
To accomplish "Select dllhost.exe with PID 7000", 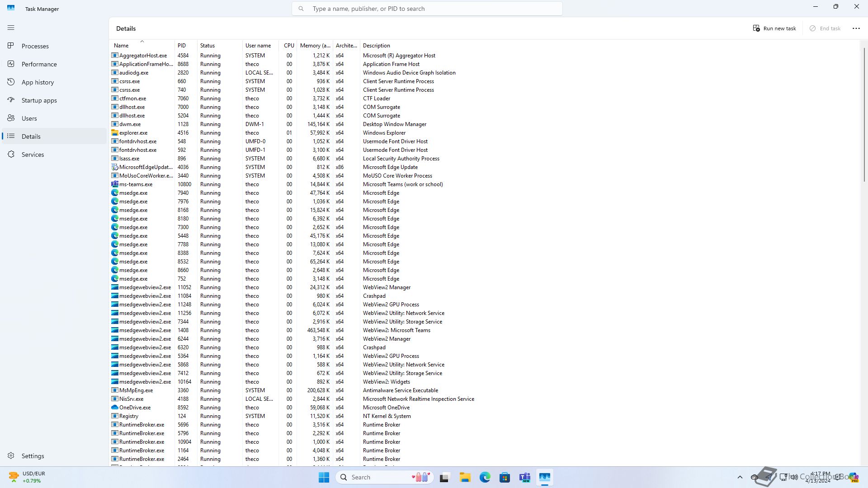I will [484, 107].
